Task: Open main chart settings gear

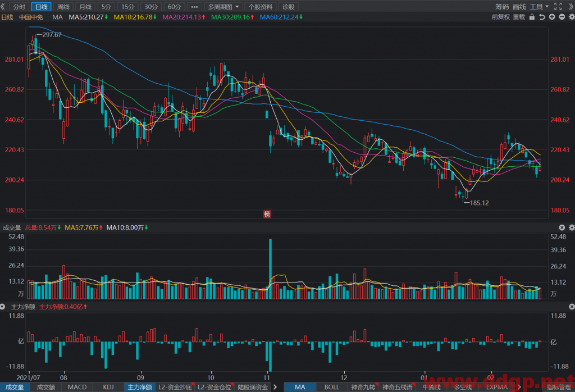Action: coord(571,17)
